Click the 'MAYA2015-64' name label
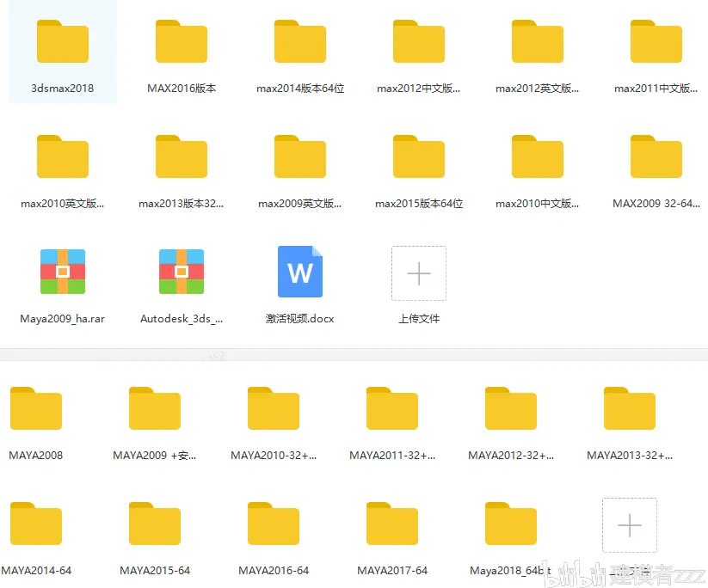Image resolution: width=708 pixels, height=588 pixels. (155, 571)
